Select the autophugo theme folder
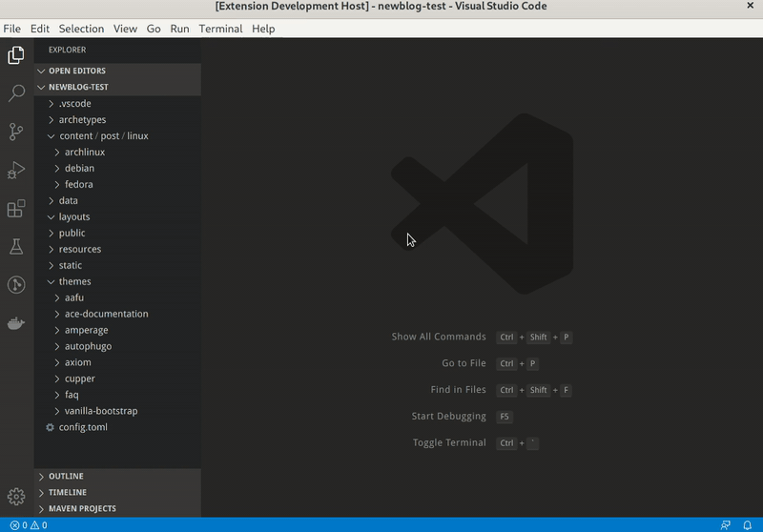 pos(117,346)
